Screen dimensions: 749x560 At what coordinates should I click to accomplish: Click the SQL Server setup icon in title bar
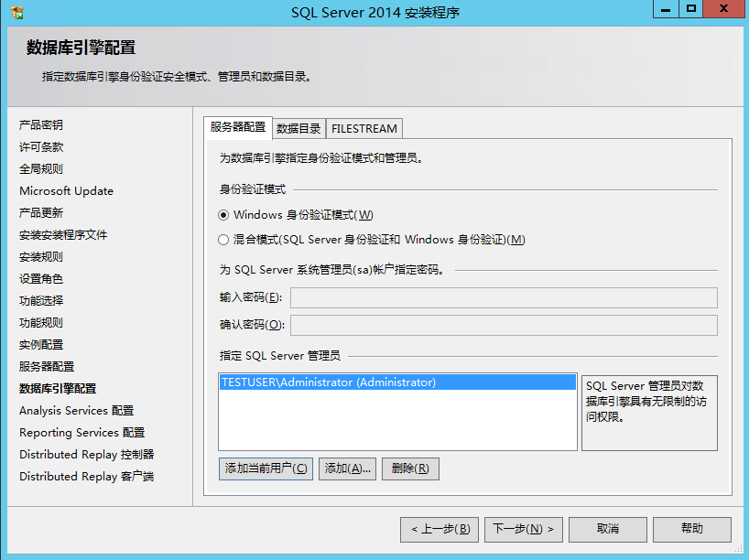point(17,13)
